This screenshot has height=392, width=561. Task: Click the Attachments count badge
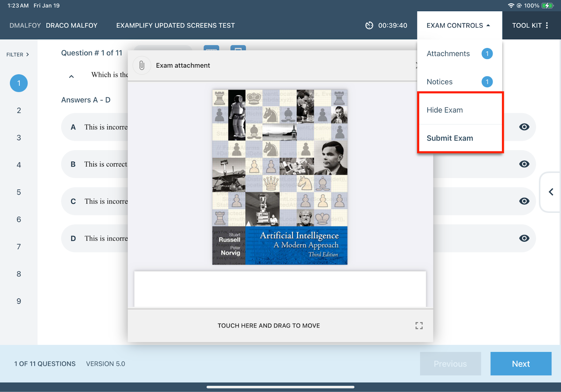pos(487,54)
